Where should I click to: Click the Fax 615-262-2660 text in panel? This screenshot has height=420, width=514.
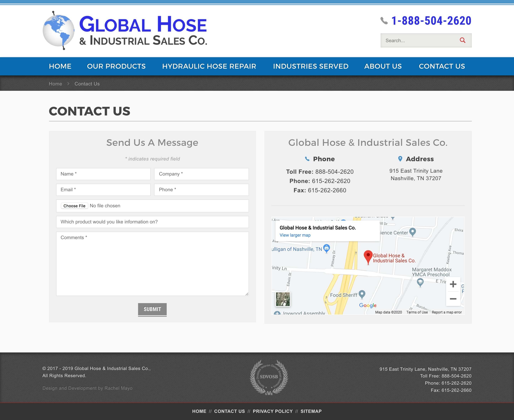point(320,190)
